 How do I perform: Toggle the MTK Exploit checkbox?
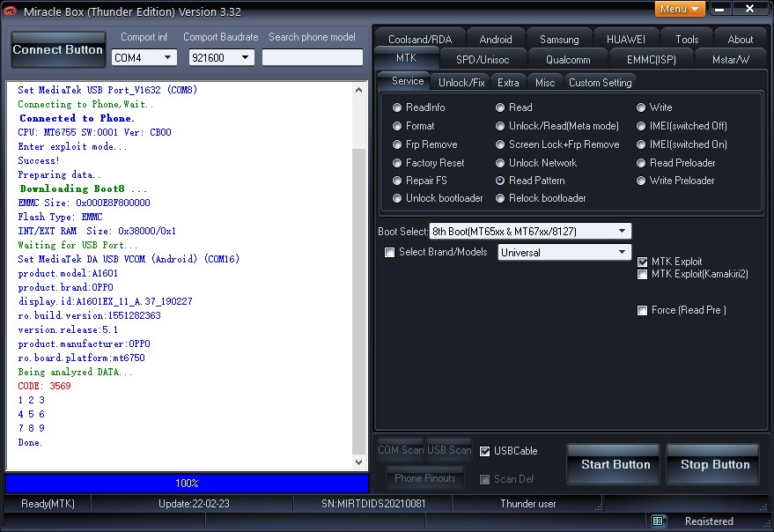642,262
